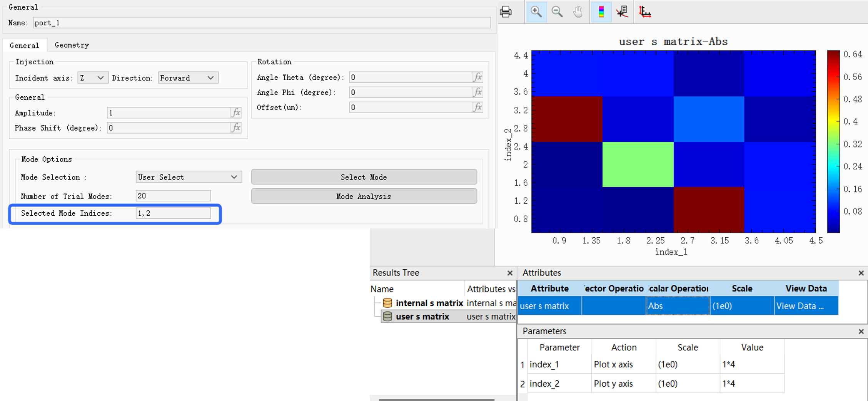The height and width of the screenshot is (401, 868).
Task: Select internal s matrix in Results Tree
Action: click(x=429, y=303)
